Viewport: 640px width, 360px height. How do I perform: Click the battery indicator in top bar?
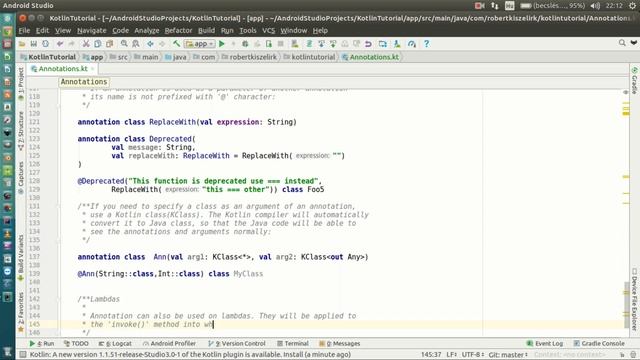click(553, 6)
